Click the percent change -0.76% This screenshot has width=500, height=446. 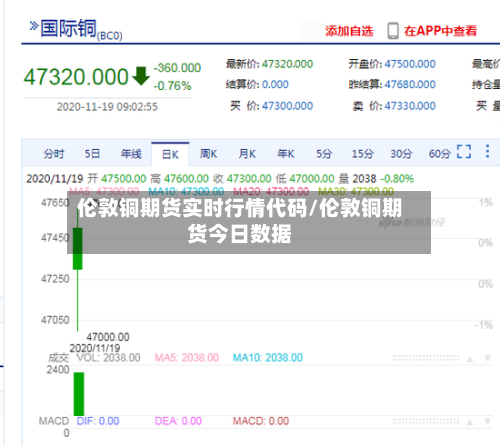pos(172,86)
